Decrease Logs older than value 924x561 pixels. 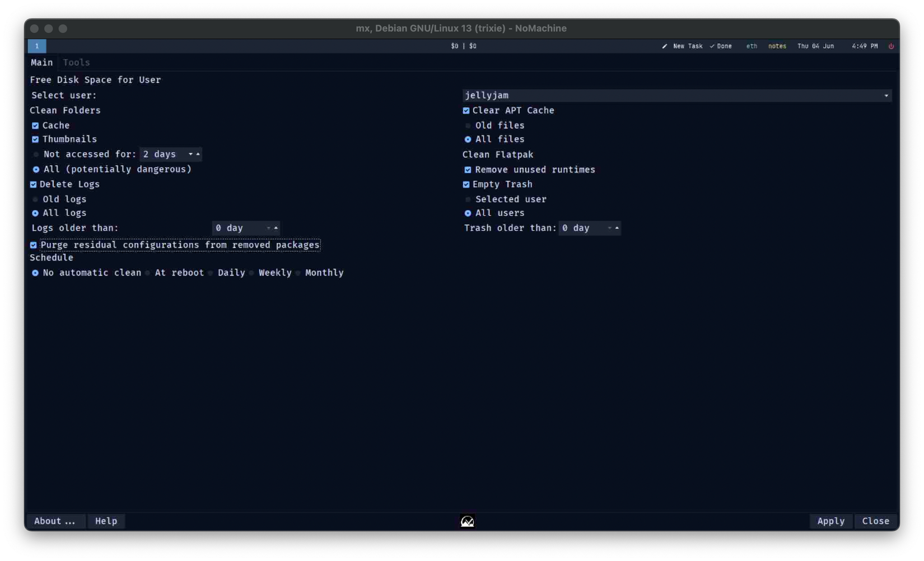pos(269,228)
